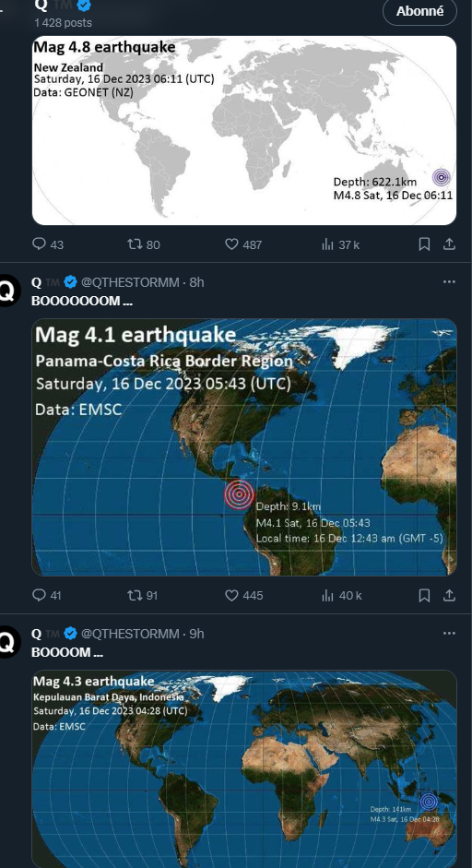
Task: Open more options on the 9h post
Action: point(449,633)
